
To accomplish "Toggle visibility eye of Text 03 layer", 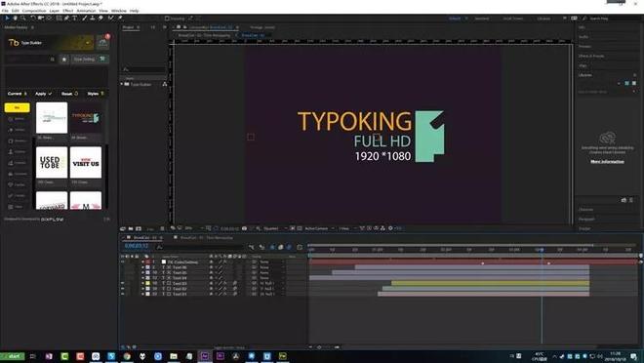I will pos(122,283).
